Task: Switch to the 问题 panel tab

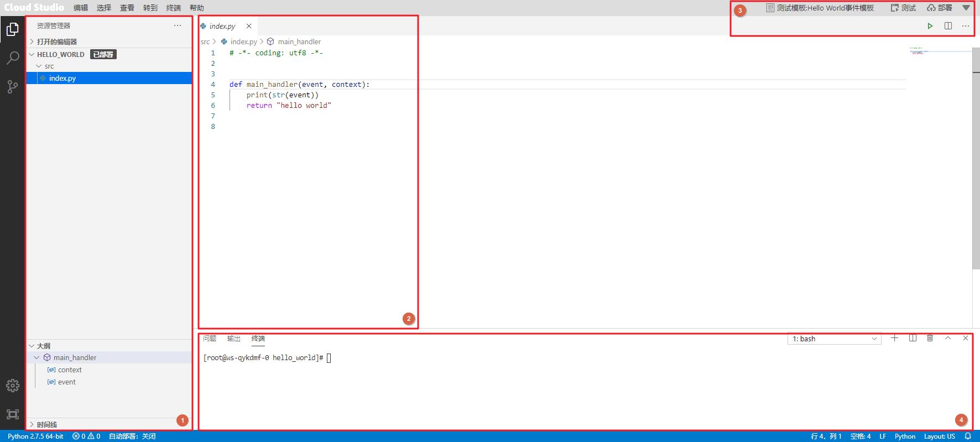Action: tap(210, 339)
